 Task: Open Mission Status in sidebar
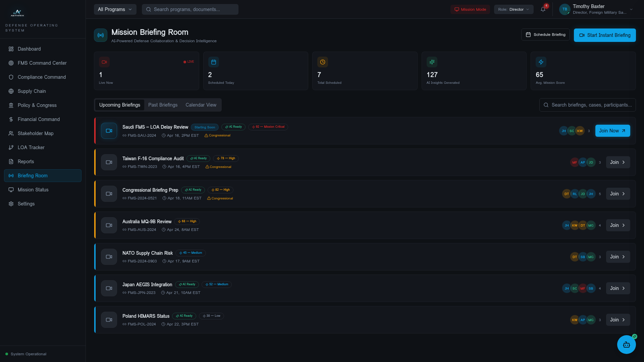43,190
